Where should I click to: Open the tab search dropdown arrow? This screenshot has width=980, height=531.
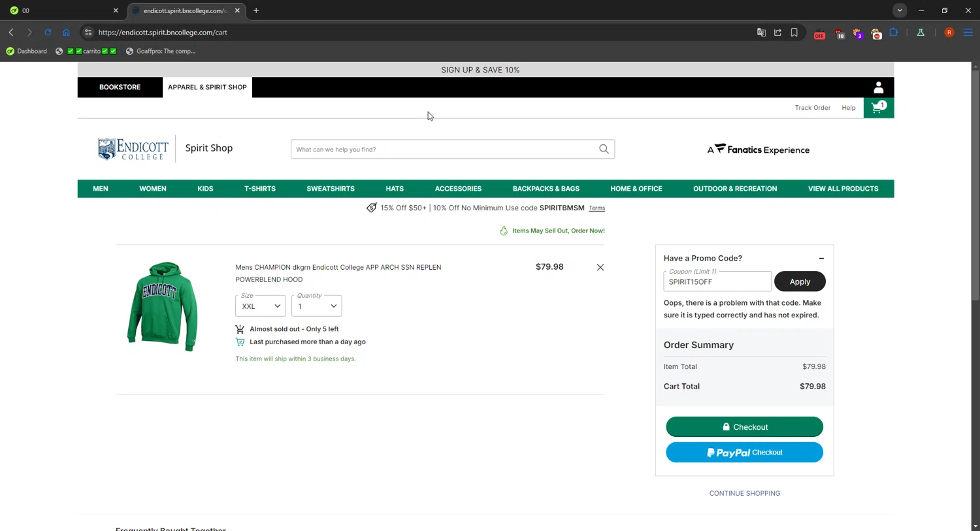900,10
